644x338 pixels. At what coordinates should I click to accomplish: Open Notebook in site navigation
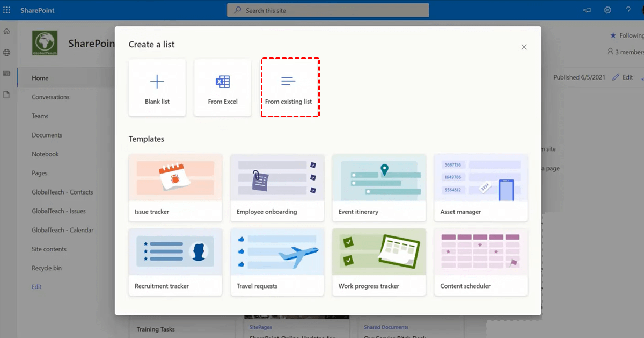click(45, 154)
